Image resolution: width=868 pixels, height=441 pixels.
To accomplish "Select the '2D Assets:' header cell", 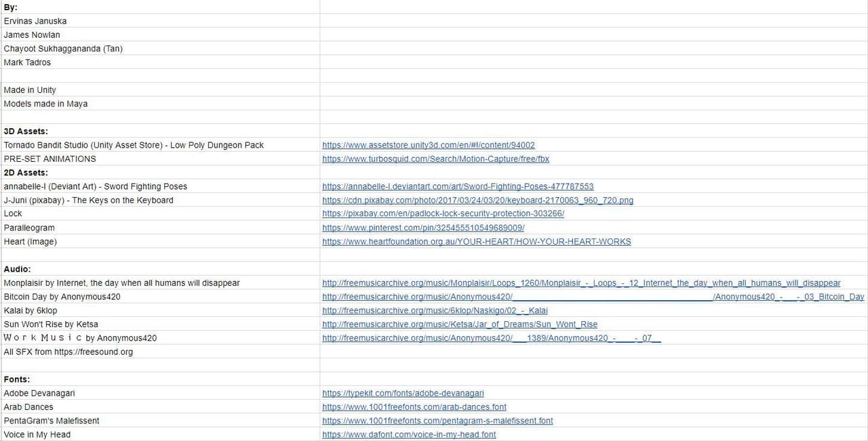I will [160, 172].
